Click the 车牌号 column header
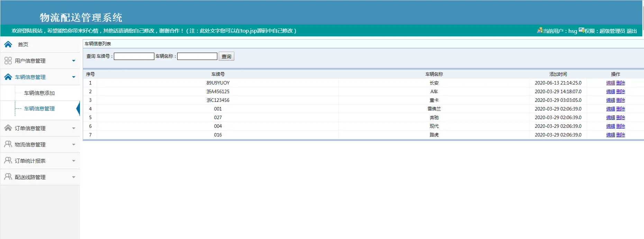This screenshot has width=644, height=239. point(218,74)
